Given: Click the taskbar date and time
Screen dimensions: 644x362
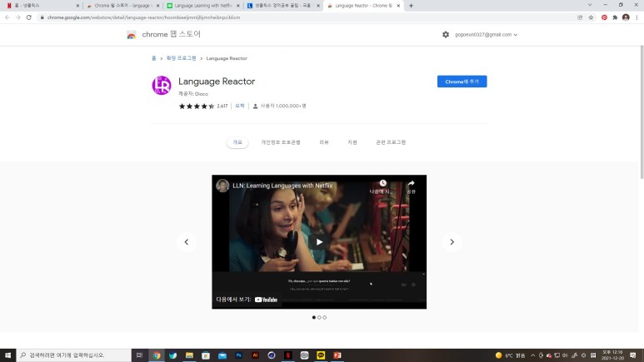Looking at the screenshot, I should [x=612, y=355].
